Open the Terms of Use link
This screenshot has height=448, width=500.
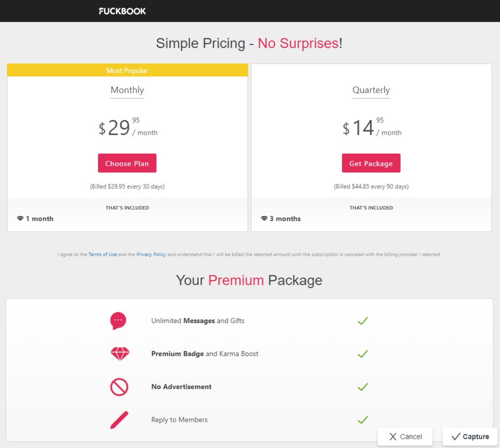point(102,255)
